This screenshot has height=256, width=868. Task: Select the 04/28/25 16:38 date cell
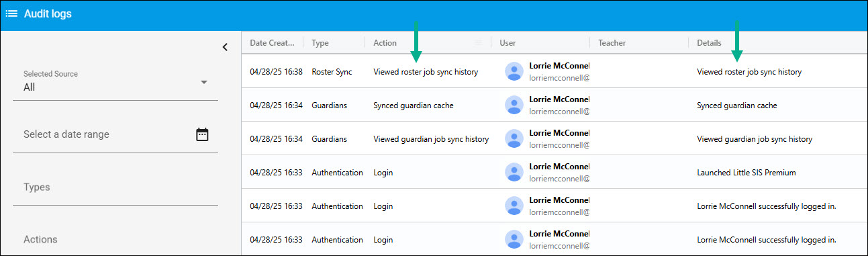276,72
